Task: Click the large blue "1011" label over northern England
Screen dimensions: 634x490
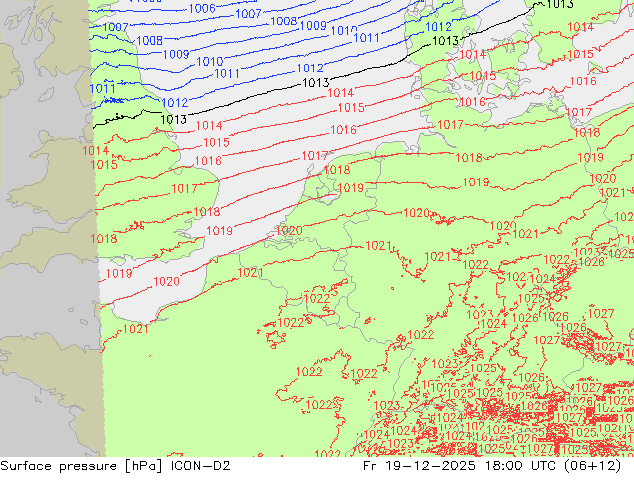Action: click(102, 89)
